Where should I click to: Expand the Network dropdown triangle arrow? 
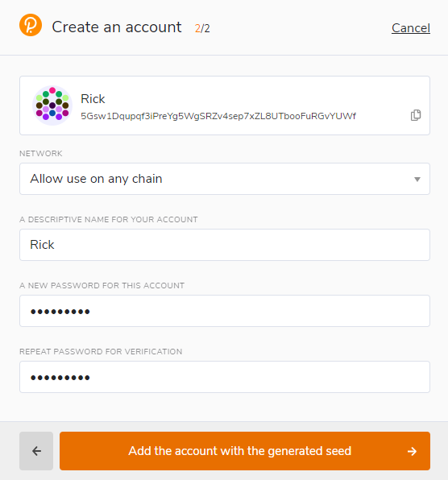[x=417, y=179]
